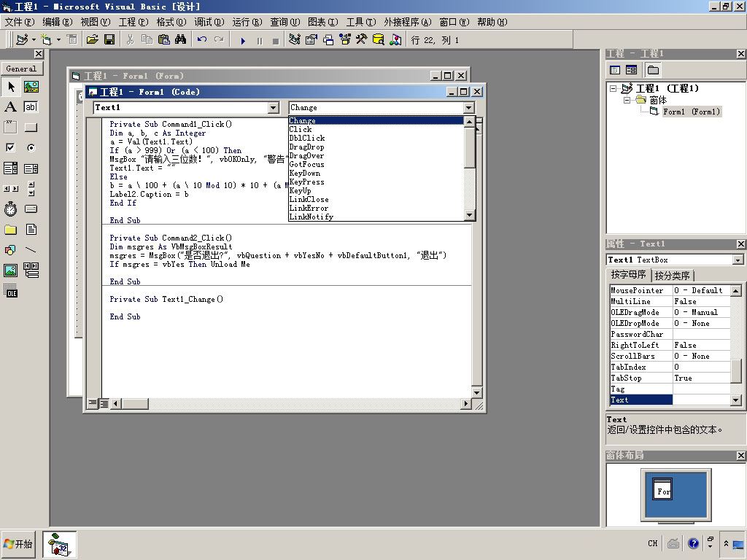Click the Open Project toolbar icon
Viewport: 747px width, 560px height.
[x=93, y=39]
